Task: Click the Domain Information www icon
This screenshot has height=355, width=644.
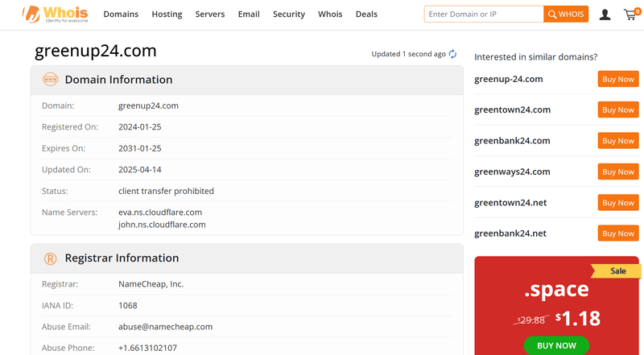Action: (x=51, y=80)
